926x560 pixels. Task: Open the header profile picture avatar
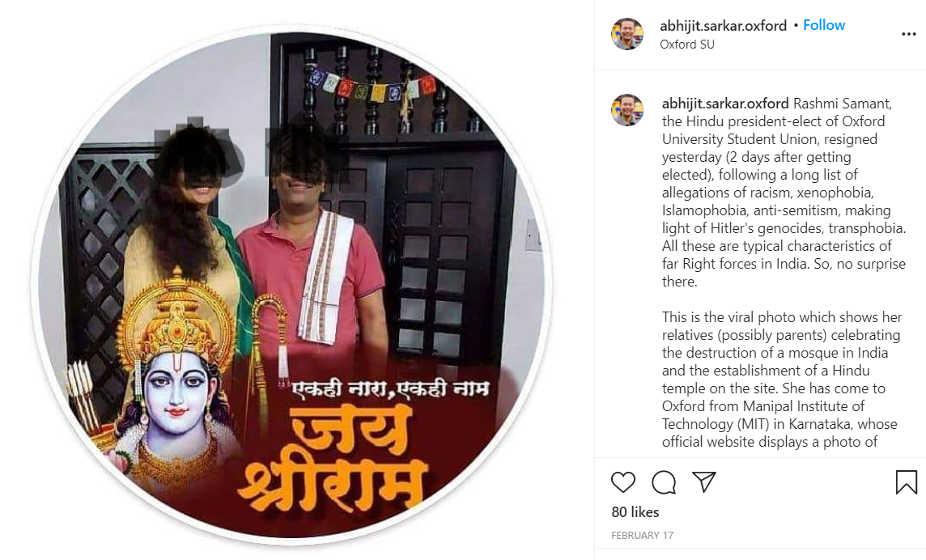[x=627, y=34]
